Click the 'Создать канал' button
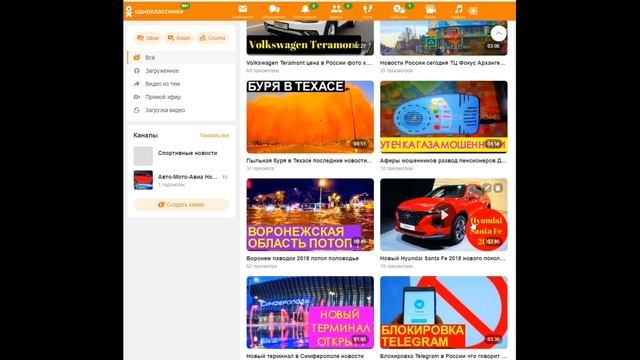 181,204
